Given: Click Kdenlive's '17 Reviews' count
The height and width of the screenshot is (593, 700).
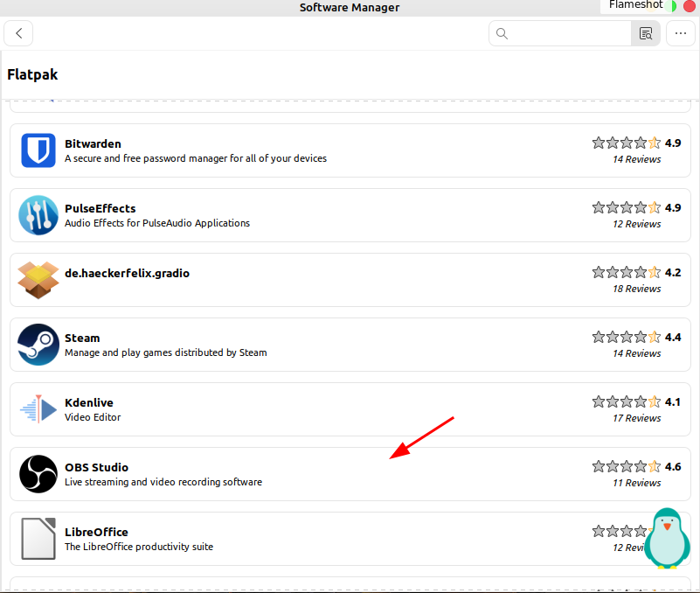Looking at the screenshot, I should 636,419.
